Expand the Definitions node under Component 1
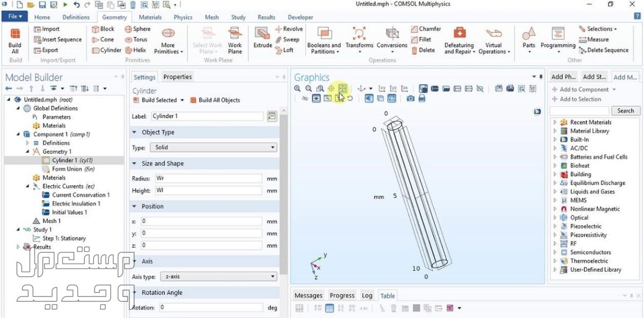 [x=27, y=143]
